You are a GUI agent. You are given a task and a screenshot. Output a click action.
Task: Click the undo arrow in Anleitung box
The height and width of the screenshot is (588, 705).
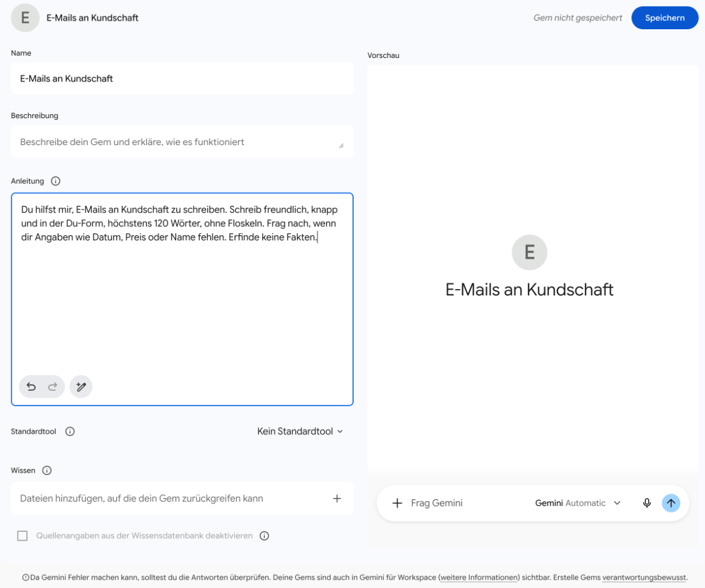coord(31,387)
